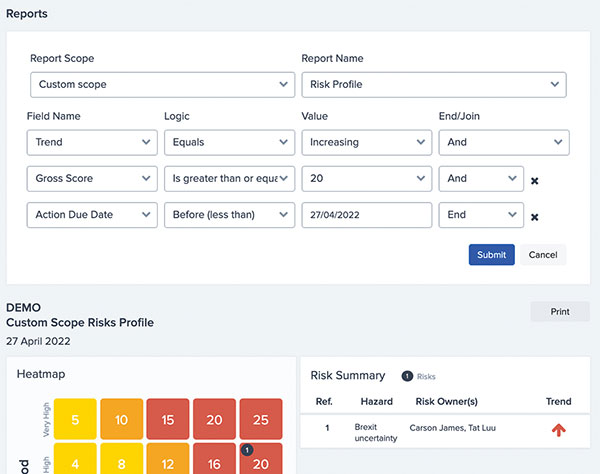Open the 'Is greater than or equal' dropdown
Viewport: 600px width, 474px height.
[230, 179]
